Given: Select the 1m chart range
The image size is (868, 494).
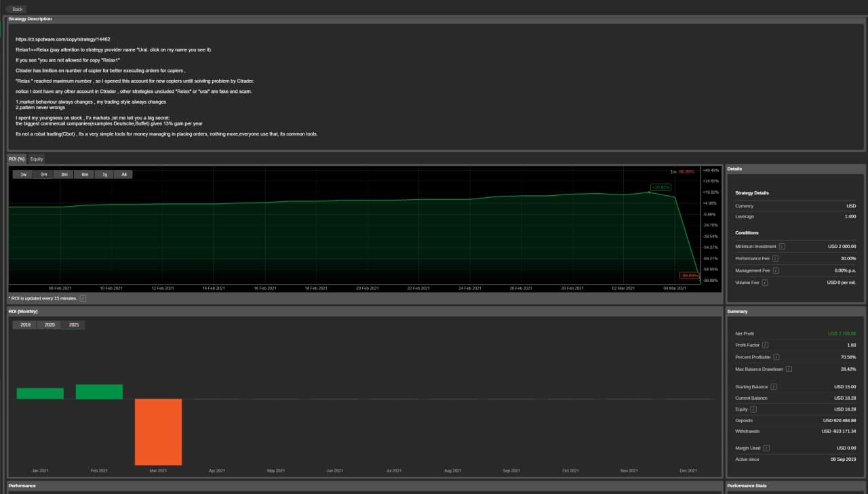Looking at the screenshot, I should [x=43, y=174].
